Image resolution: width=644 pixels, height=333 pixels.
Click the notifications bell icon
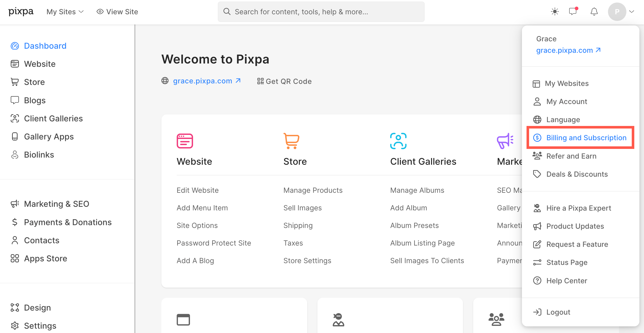(594, 12)
